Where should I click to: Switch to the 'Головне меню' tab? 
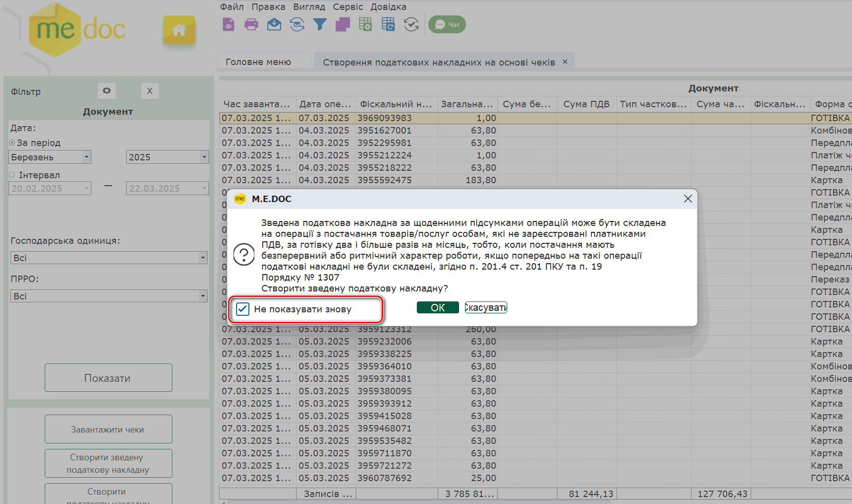[x=258, y=62]
